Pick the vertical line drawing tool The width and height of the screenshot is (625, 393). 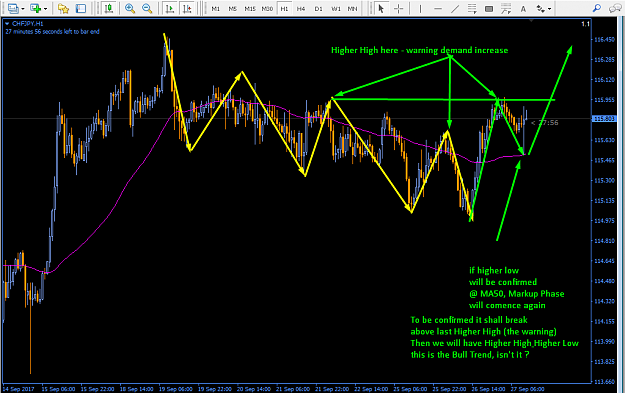(420, 8)
